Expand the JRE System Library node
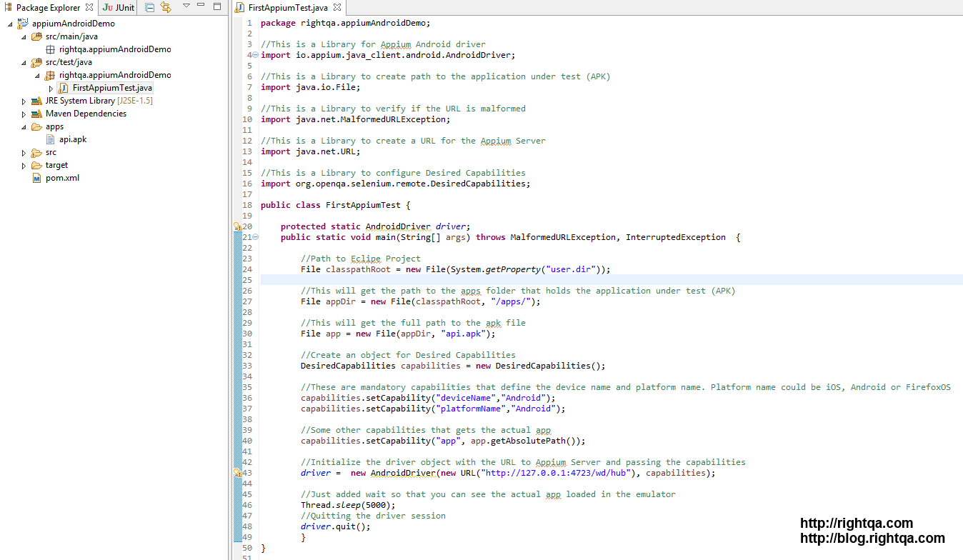This screenshot has width=963, height=560. (23, 101)
